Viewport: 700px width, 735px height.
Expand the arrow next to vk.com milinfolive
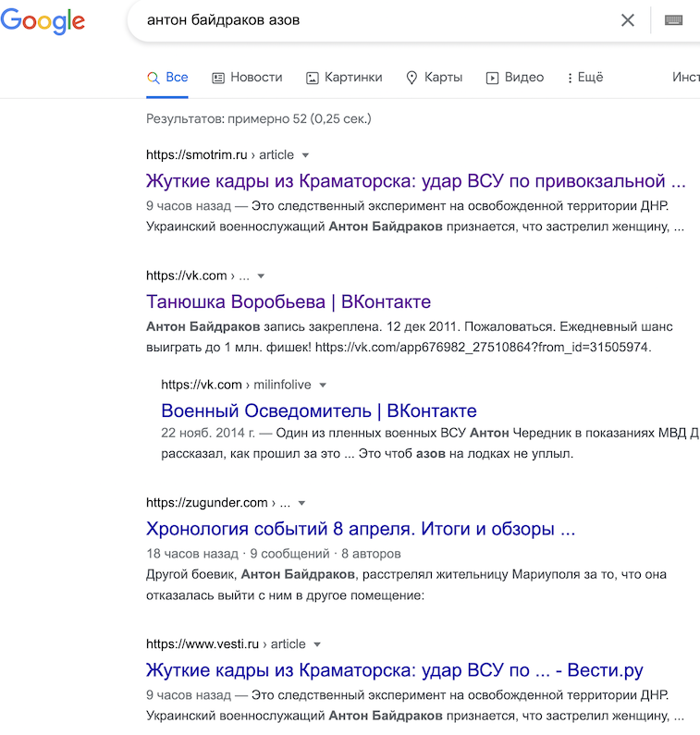(x=323, y=386)
